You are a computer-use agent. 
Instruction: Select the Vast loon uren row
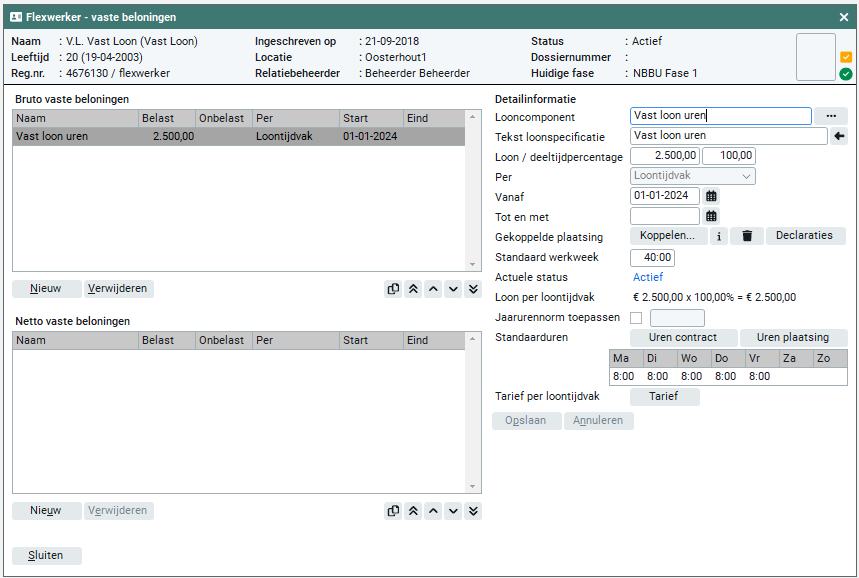pos(239,136)
